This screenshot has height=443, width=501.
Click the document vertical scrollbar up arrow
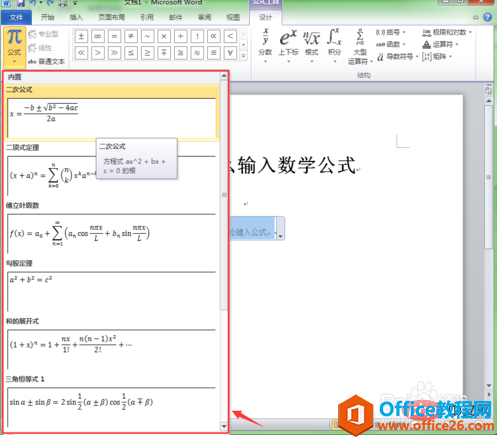click(x=489, y=101)
